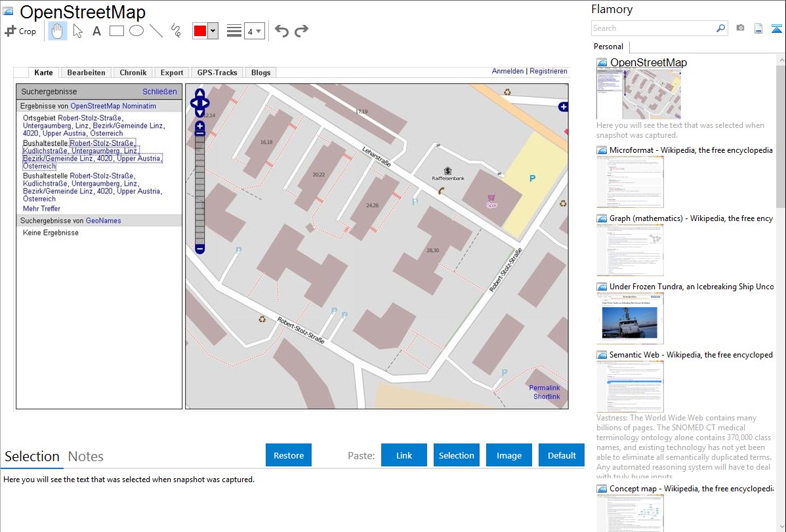Open the Personal tab
Image resolution: width=786 pixels, height=532 pixels.
[608, 47]
